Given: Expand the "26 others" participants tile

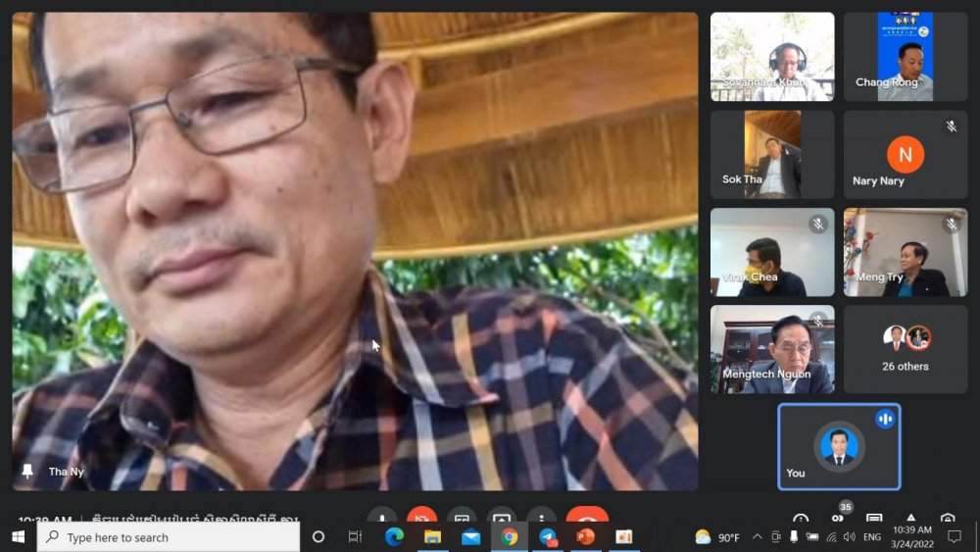Looking at the screenshot, I should coord(905,349).
